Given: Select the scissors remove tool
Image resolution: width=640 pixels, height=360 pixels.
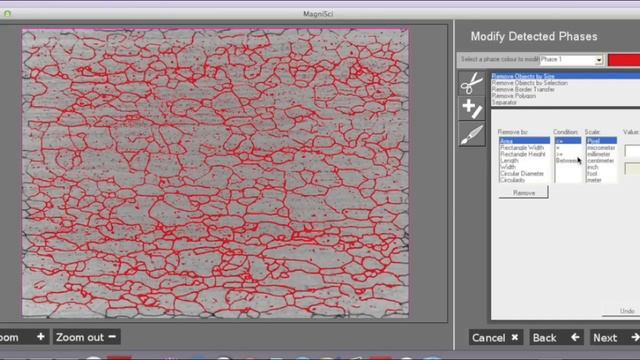Looking at the screenshot, I should coord(472,83).
